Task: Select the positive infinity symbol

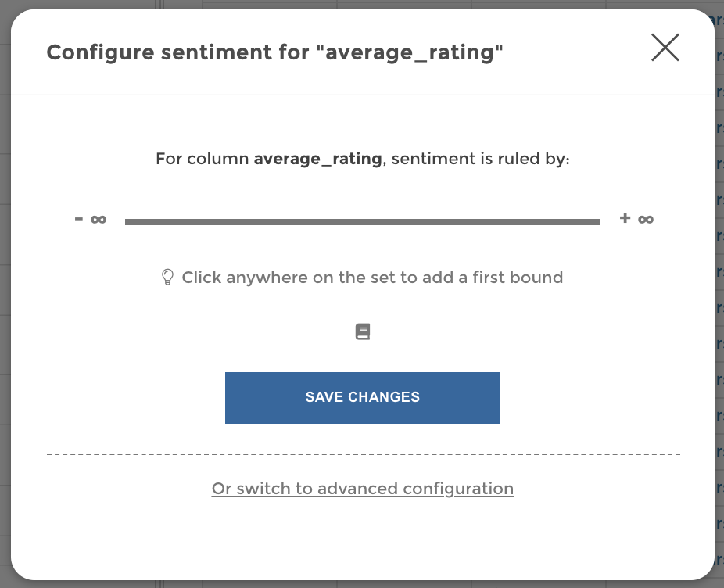Action: tap(644, 218)
